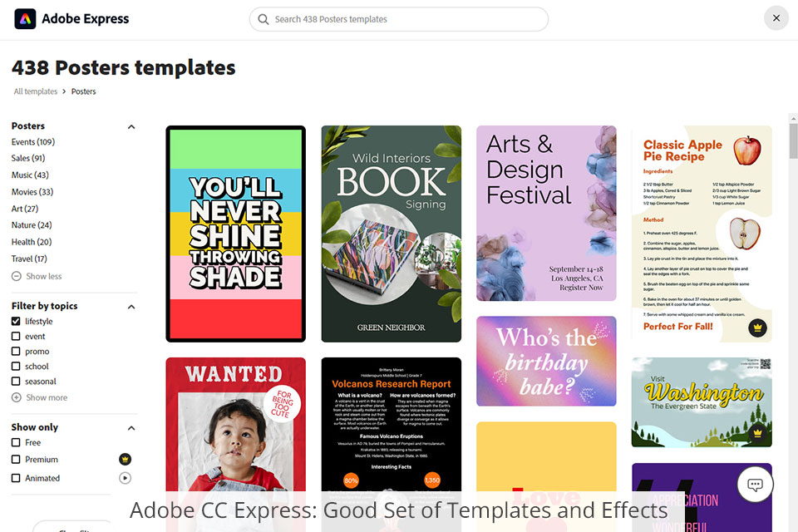Open Visit Washington poster template
Screen dimensions: 798x532
pyautogui.click(x=702, y=402)
